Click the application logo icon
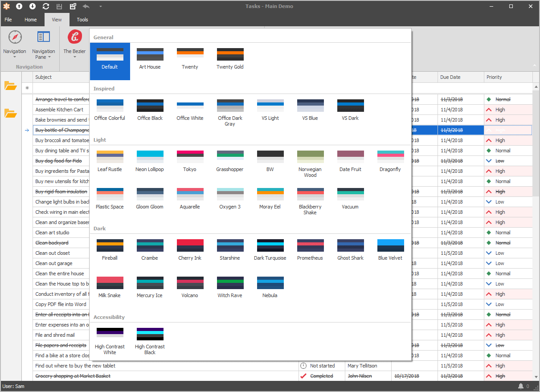This screenshot has height=392, width=540. tap(6, 6)
